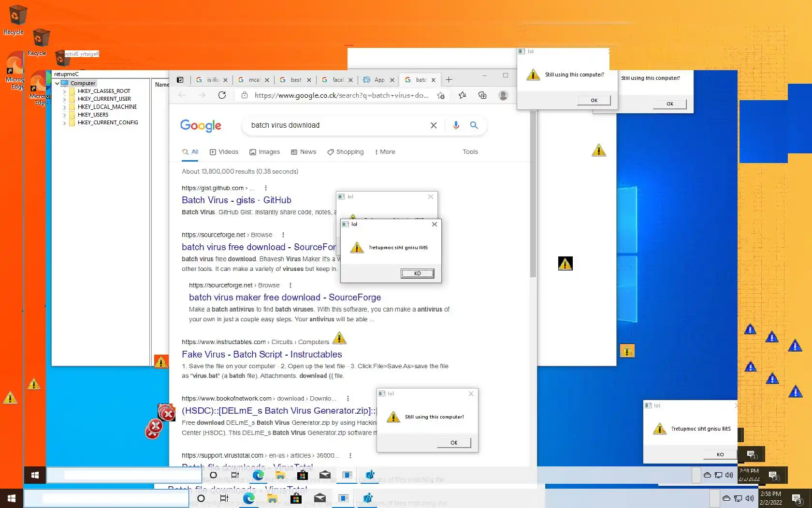The image size is (812, 508).
Task: Open a new Edge tab with the plus button
Action: point(449,80)
